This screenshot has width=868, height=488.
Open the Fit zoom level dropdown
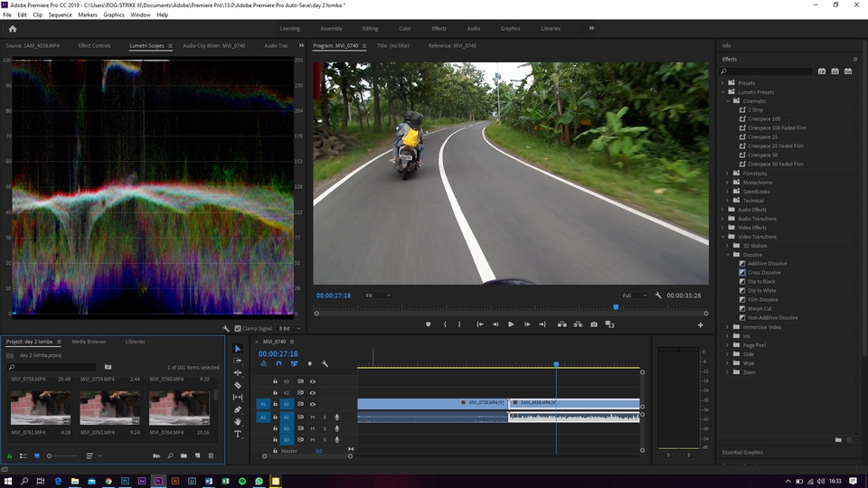click(377, 296)
